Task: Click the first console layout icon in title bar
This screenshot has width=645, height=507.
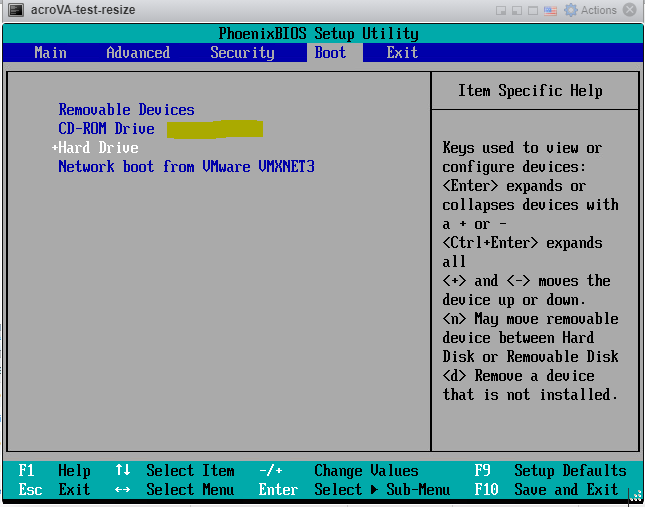Action: (501, 10)
